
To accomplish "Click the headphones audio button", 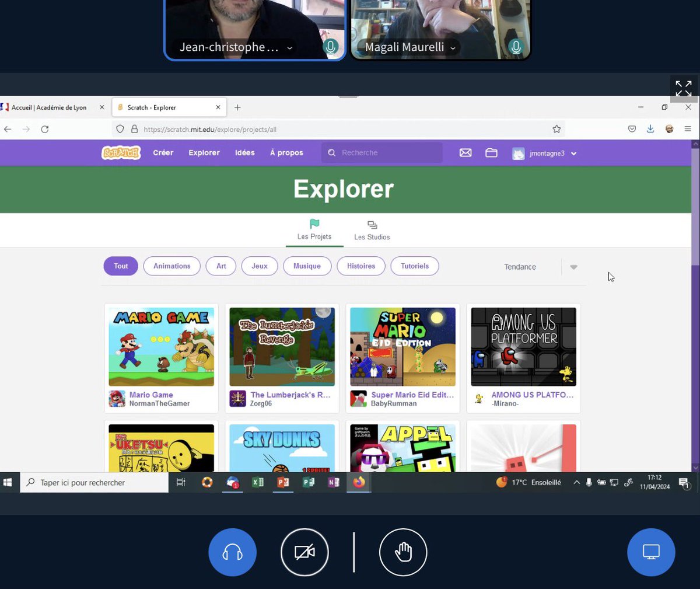I will point(232,552).
